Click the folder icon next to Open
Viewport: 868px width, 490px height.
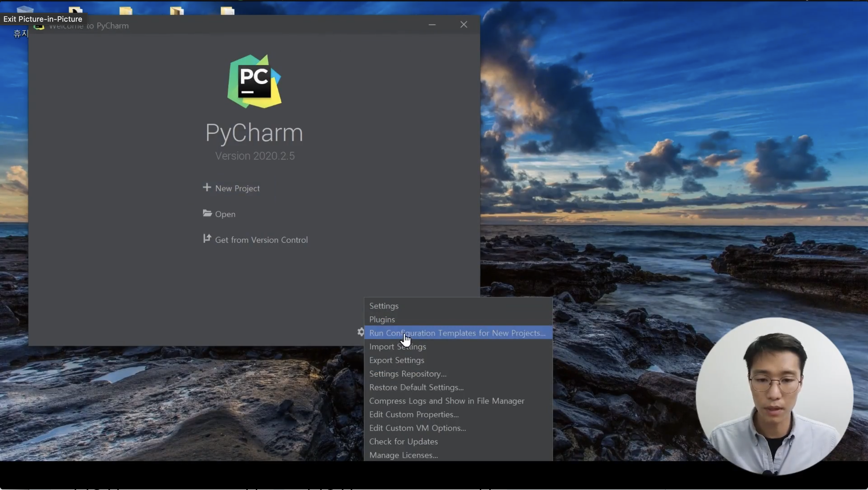pos(207,213)
